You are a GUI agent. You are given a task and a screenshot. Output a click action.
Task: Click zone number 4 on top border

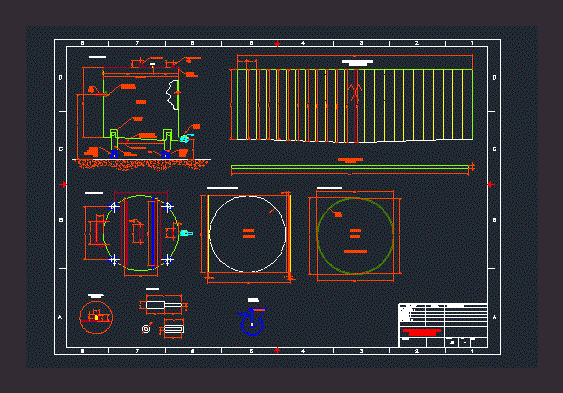303,43
